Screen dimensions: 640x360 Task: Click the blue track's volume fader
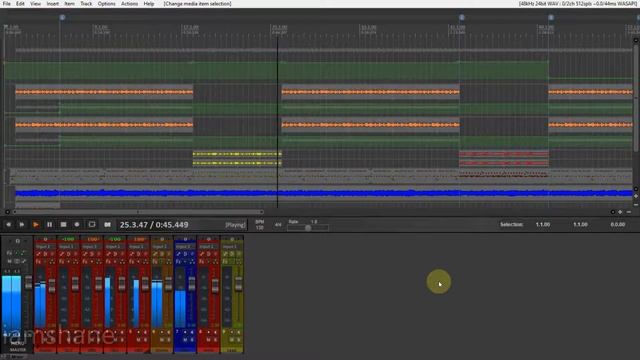[x=191, y=284]
